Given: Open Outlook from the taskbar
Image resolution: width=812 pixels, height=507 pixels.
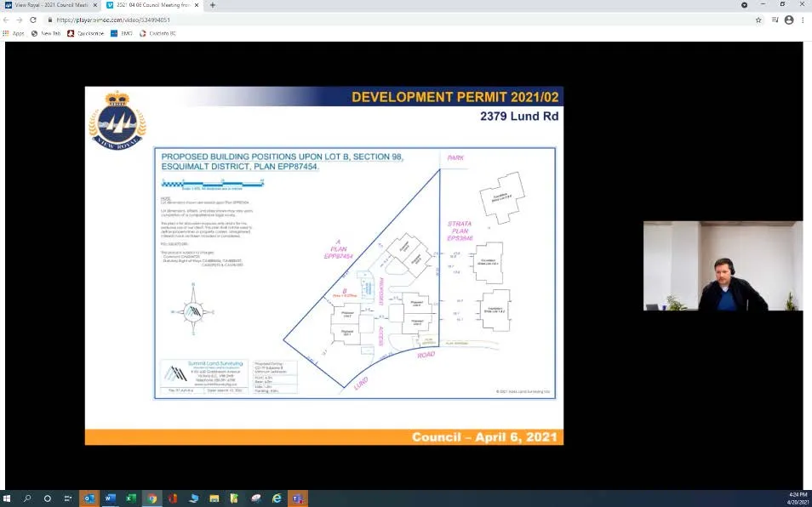Looking at the screenshot, I should click(x=89, y=498).
